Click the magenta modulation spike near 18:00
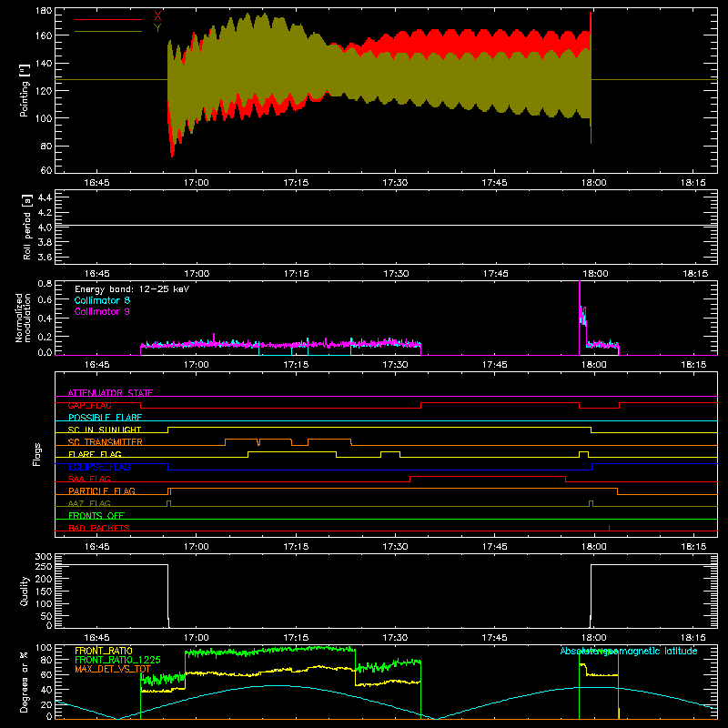This screenshot has height=728, width=728. [580, 316]
